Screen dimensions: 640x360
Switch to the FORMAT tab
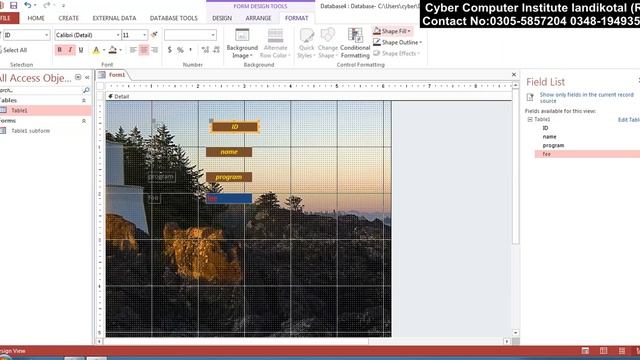(296, 18)
